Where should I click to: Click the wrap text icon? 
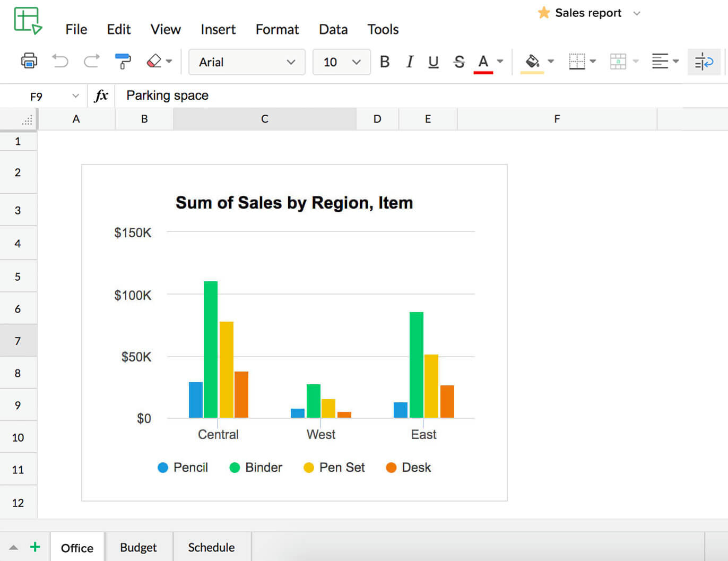[x=704, y=62]
